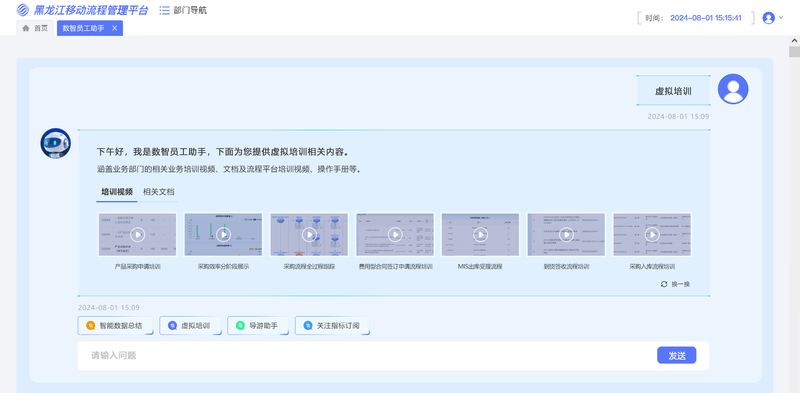Click the refresh icon beside 换一换
This screenshot has height=393, width=800.
point(664,284)
